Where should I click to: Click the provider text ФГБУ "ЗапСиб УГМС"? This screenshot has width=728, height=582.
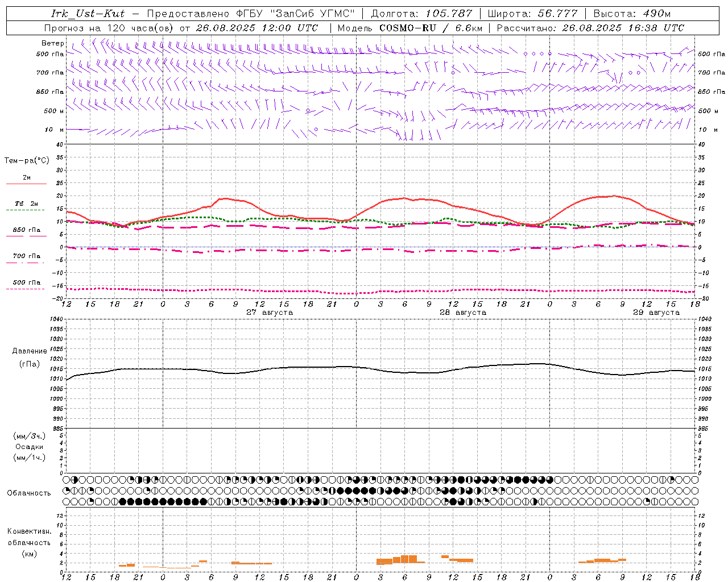[295, 14]
